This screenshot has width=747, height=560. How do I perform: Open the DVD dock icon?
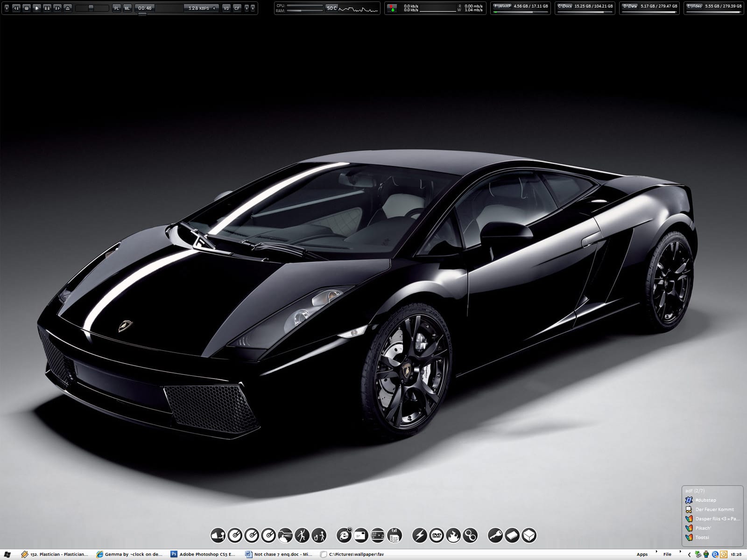pos(437,535)
